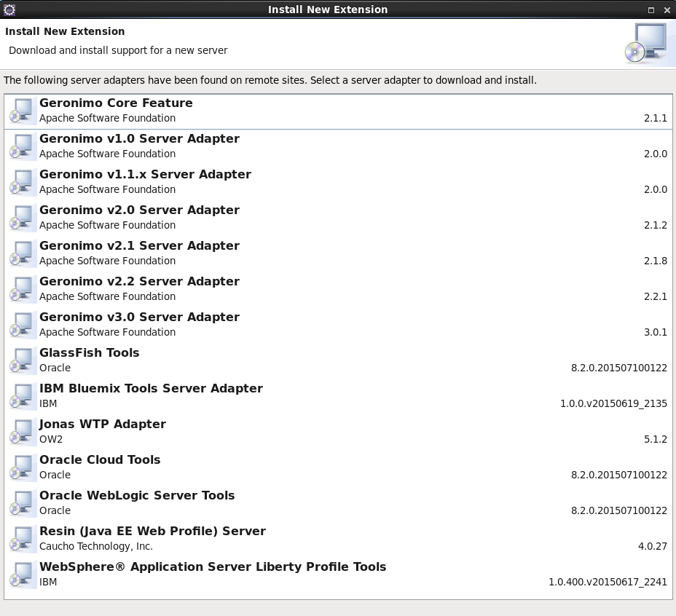Pick Geronimo v3.0 Server Adapter entry
Screen dimensions: 676x616
coord(338,325)
